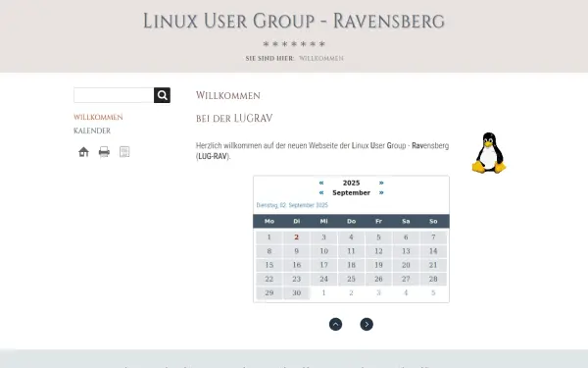Open the Willkommen sidebar menu item
The image size is (588, 368).
98,117
